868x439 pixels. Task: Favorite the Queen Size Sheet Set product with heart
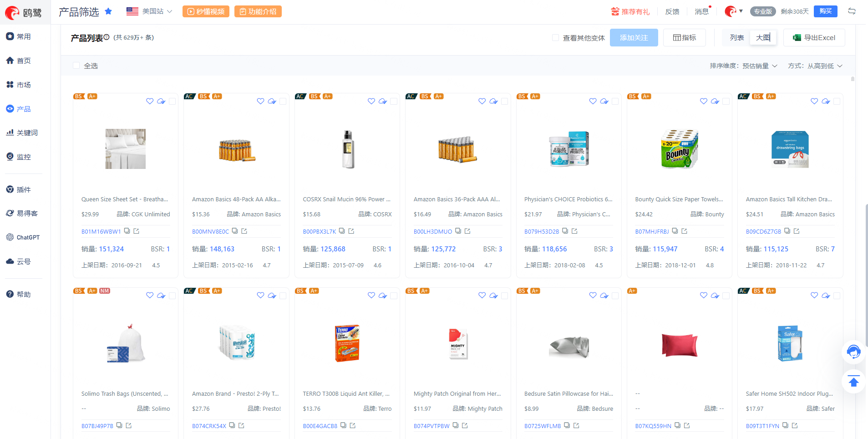[150, 101]
